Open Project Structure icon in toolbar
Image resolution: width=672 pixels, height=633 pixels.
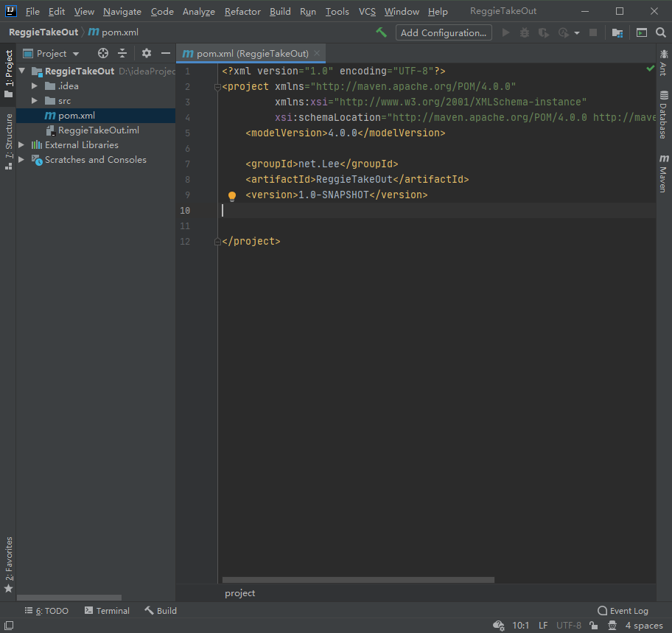(617, 32)
